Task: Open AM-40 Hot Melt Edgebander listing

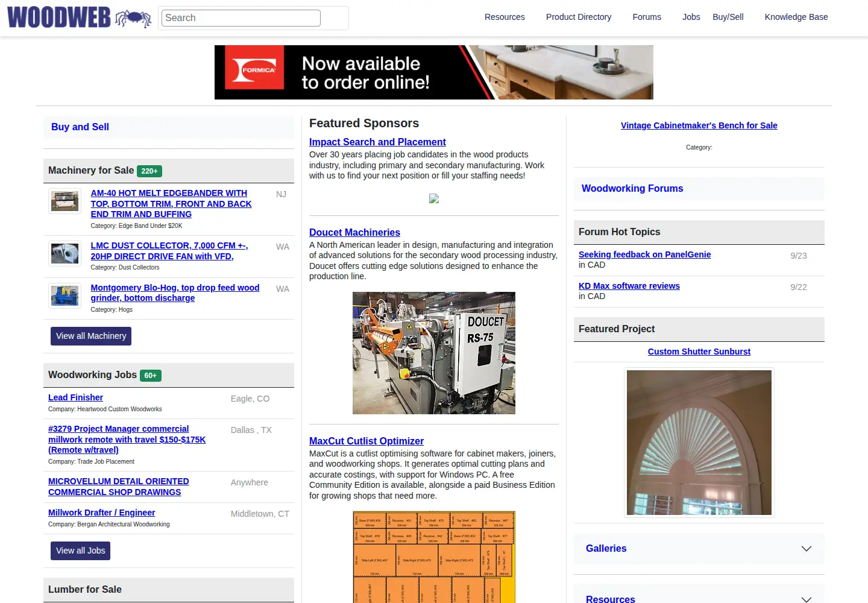Action: point(171,204)
